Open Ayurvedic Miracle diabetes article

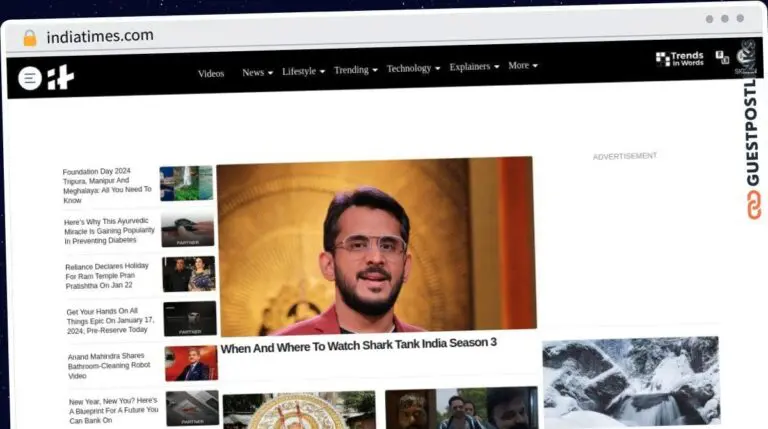[x=109, y=231]
